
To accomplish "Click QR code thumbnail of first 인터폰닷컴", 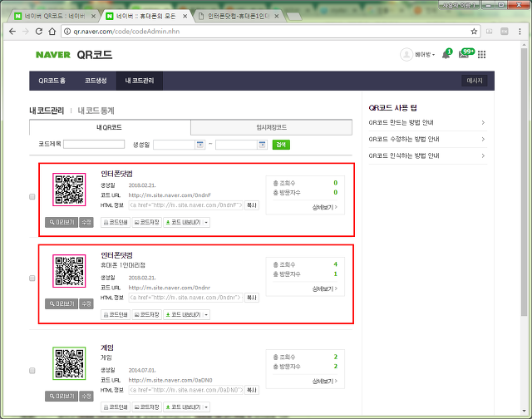I will 69,190.
